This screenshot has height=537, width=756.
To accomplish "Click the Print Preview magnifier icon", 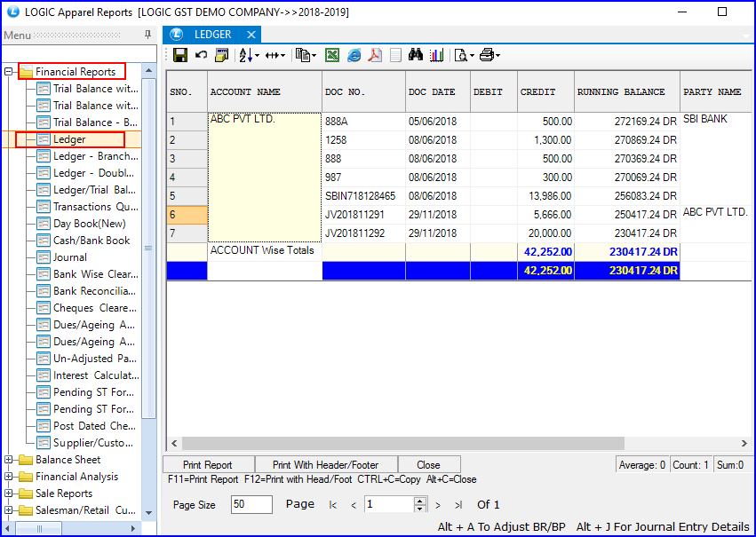I will pos(461,55).
